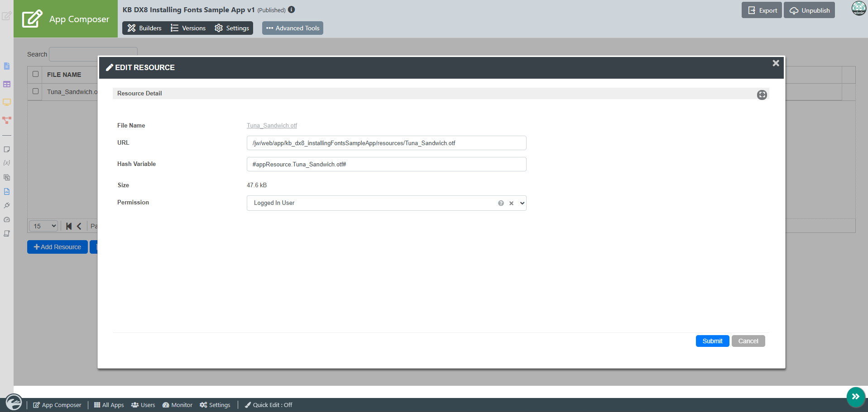Submit the edited resource
The width and height of the screenshot is (868, 412).
[x=712, y=341]
